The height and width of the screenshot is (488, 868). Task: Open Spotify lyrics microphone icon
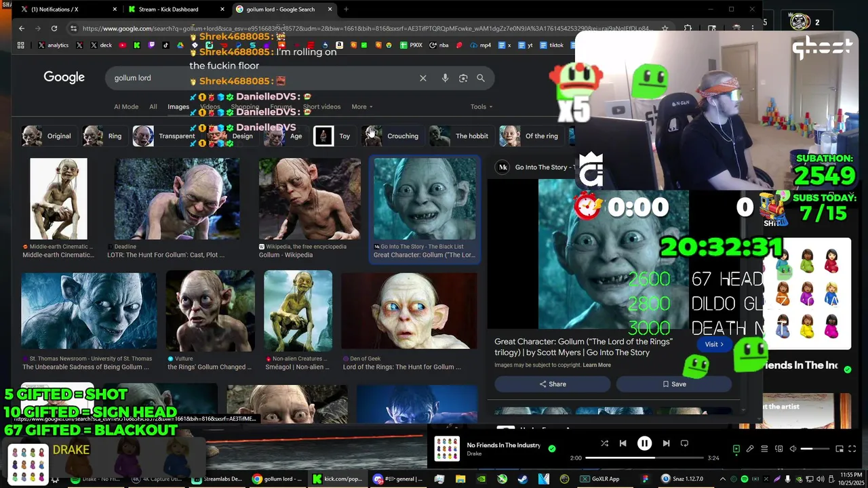click(750, 449)
